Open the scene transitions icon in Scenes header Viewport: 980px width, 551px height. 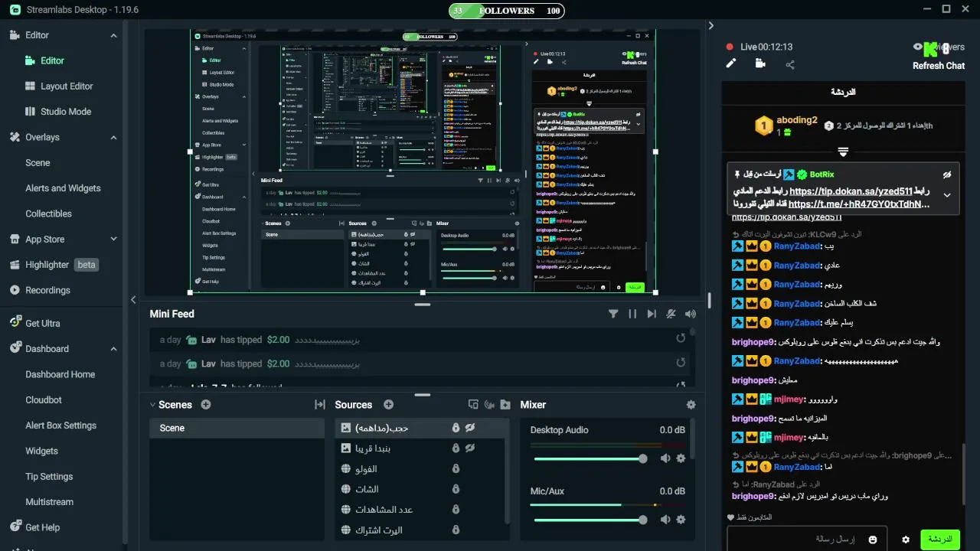(x=320, y=405)
